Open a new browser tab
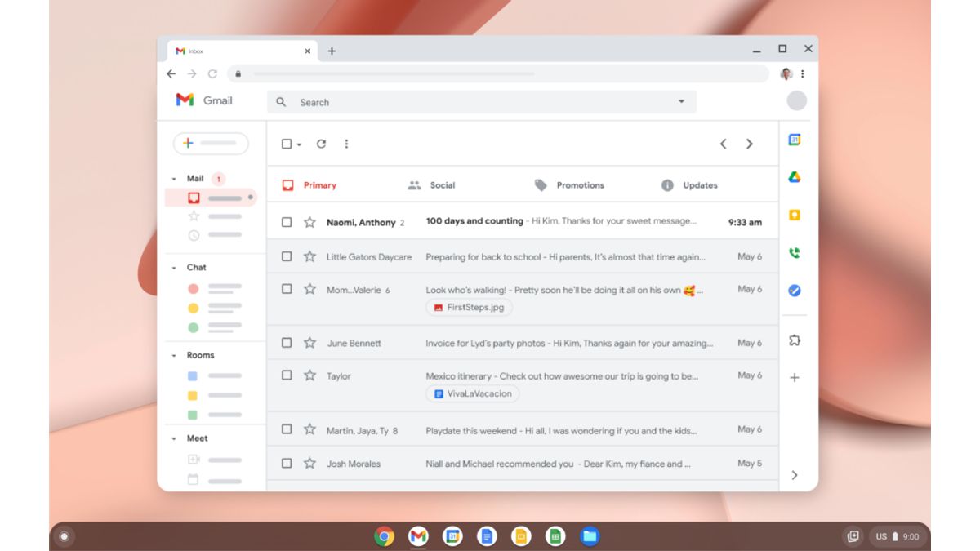Image resolution: width=980 pixels, height=551 pixels. [x=332, y=51]
